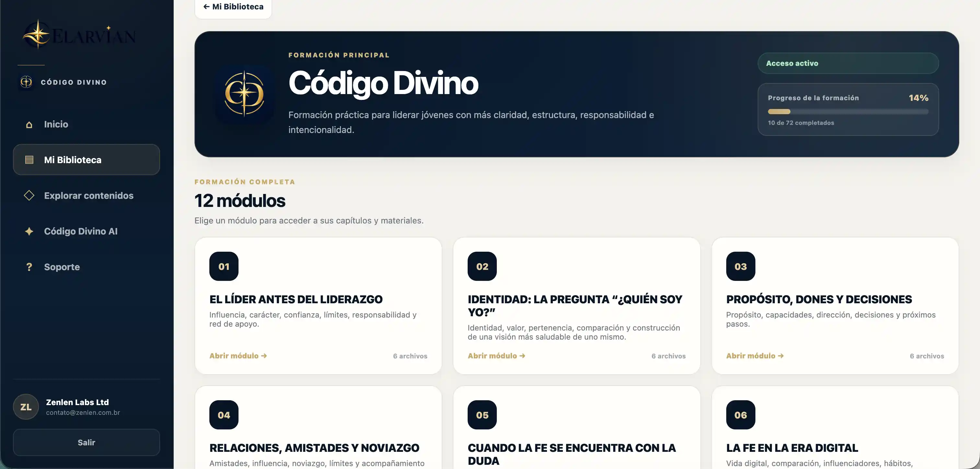Click 6 archivos count on module 03
980x469 pixels.
coord(927,356)
